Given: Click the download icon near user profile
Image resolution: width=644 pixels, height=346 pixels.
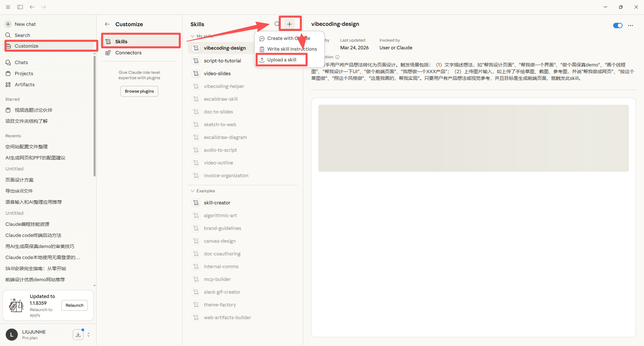Looking at the screenshot, I should (78, 335).
